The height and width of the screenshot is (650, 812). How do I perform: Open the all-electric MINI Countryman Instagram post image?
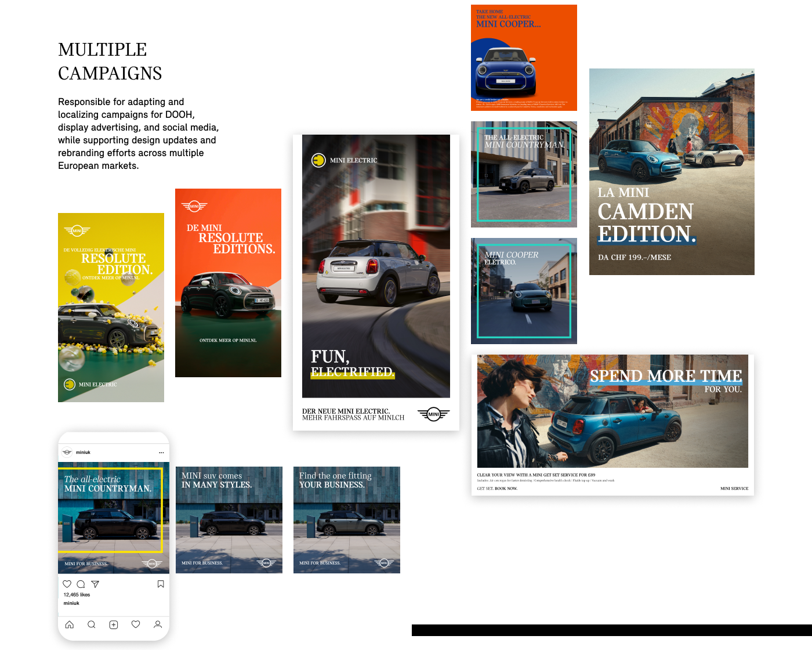pos(114,518)
